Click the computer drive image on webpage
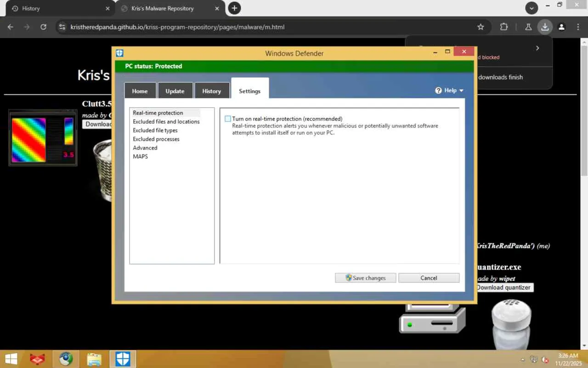The image size is (588, 368). click(432, 318)
